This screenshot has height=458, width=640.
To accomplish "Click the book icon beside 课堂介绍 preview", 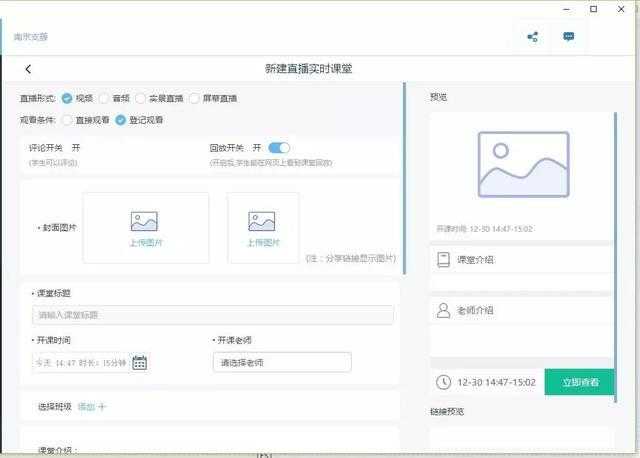I will [x=443, y=259].
